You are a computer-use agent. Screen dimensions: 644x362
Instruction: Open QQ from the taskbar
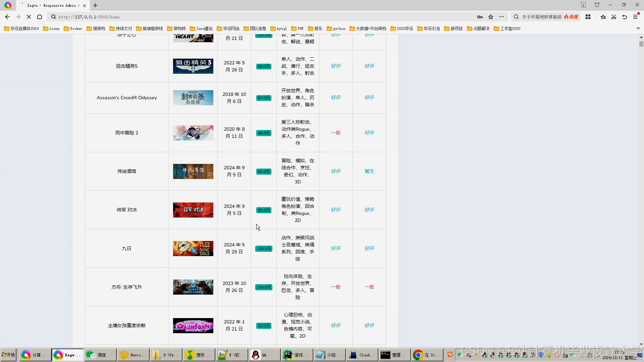[x=264, y=355]
